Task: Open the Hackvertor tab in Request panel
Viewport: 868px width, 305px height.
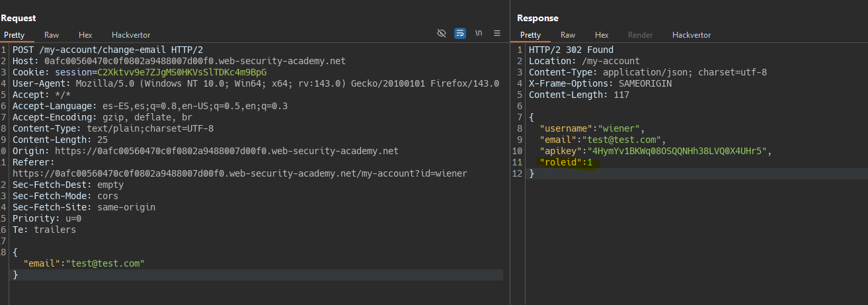Action: point(131,35)
